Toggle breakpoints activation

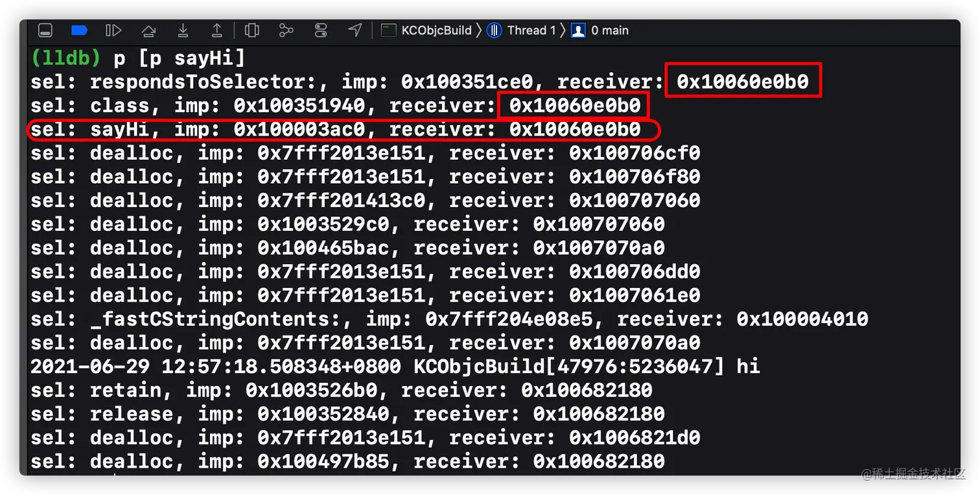click(79, 30)
